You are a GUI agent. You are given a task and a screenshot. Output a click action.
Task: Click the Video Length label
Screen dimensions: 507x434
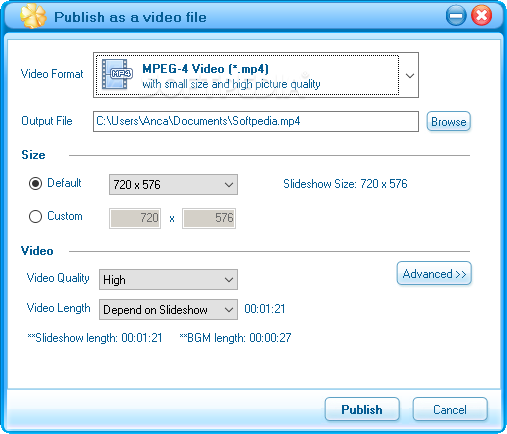pyautogui.click(x=58, y=308)
